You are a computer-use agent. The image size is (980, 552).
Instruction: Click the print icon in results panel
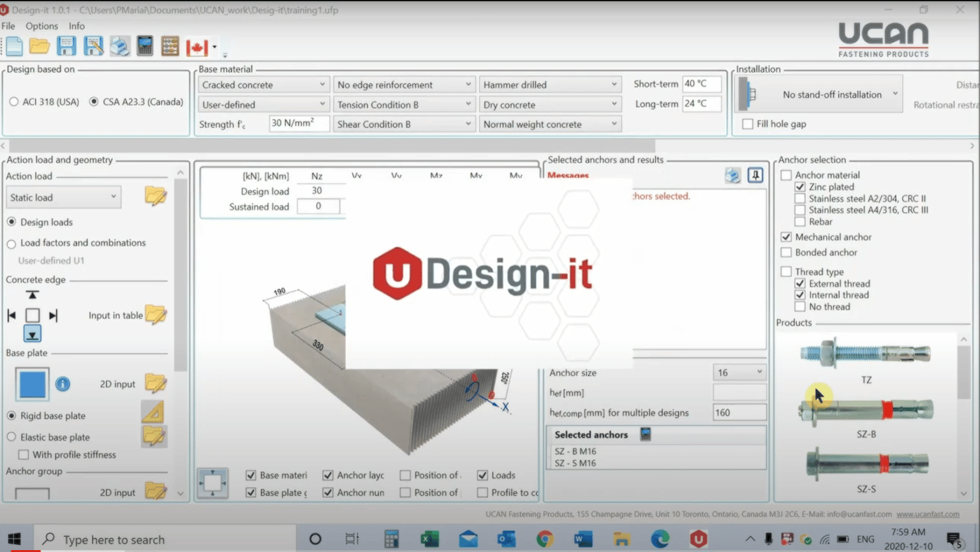pyautogui.click(x=732, y=175)
